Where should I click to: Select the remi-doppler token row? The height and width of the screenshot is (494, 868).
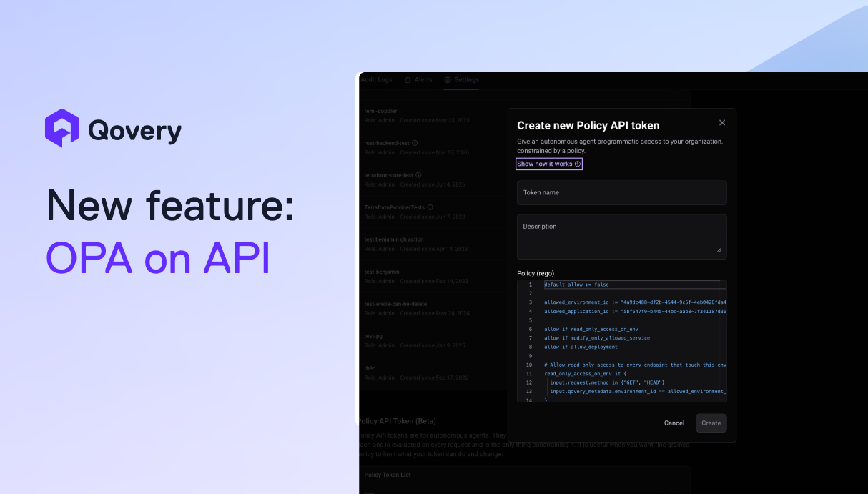433,116
